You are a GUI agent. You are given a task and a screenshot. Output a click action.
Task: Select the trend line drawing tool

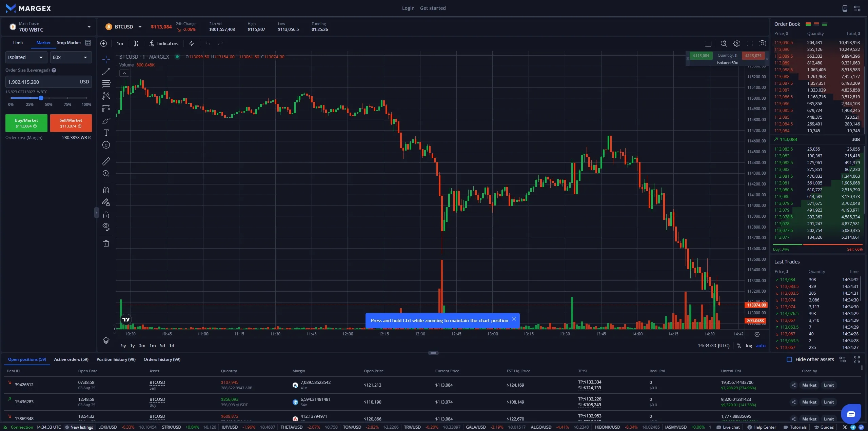pos(106,72)
